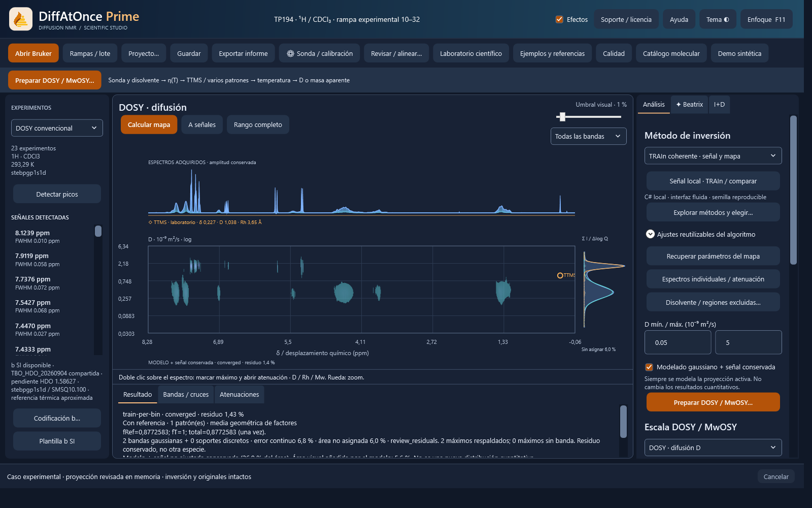Select the 7.5427 ppm detected signal
This screenshot has width=812, height=508.
[52, 306]
